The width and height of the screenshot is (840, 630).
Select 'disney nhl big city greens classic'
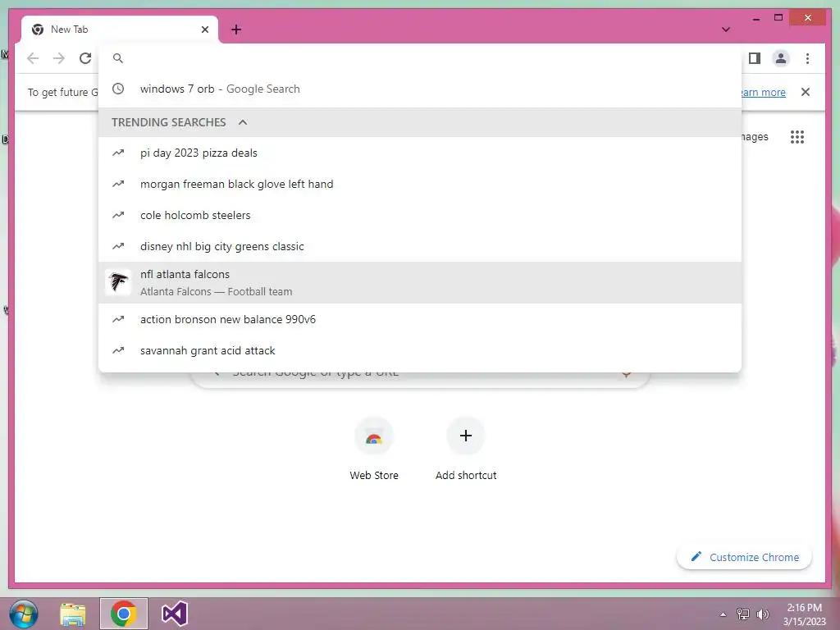420,246
